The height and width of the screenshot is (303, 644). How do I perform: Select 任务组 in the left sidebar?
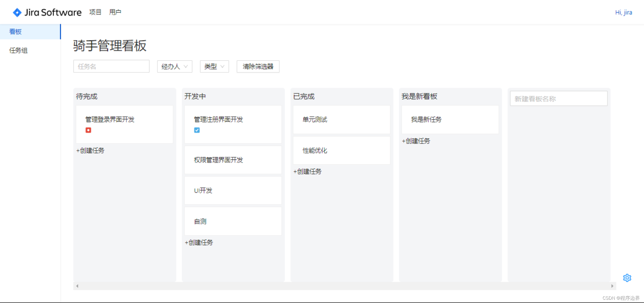(x=30, y=50)
